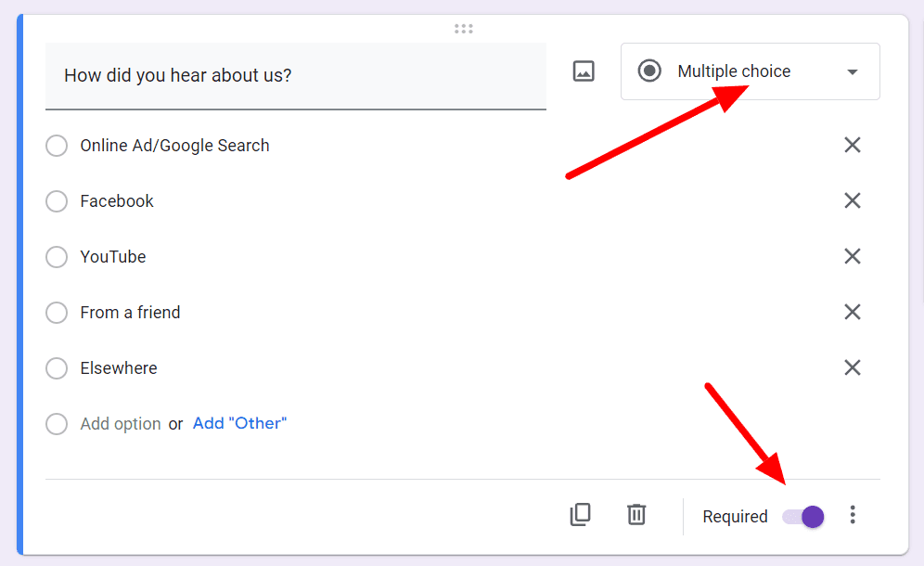Select the YouTube radio button
Image resolution: width=924 pixels, height=566 pixels.
[57, 257]
